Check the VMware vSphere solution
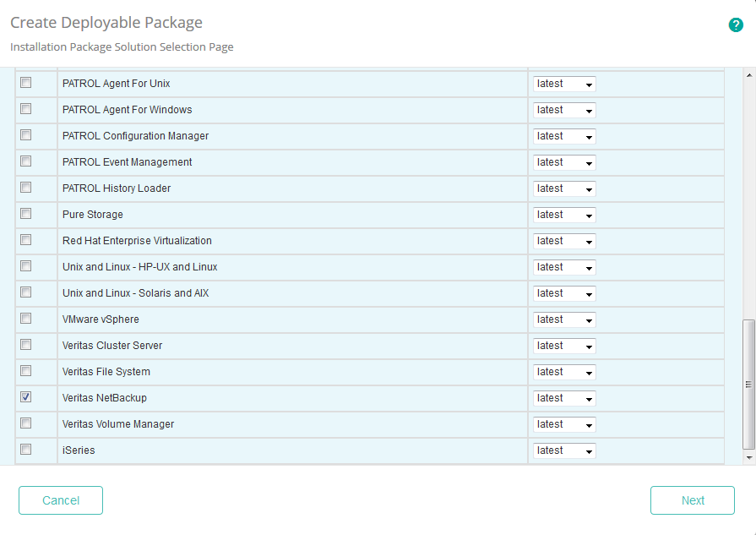Viewport: 756px width, 535px height. coord(25,319)
